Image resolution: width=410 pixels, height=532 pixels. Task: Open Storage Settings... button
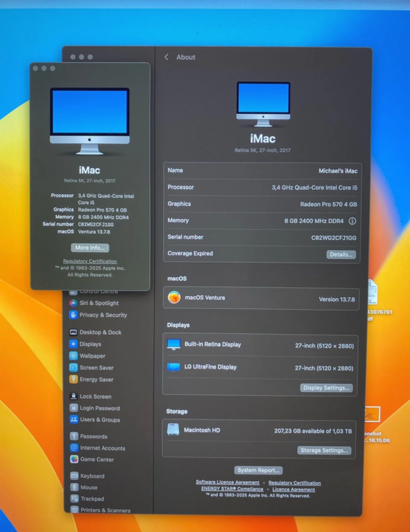click(324, 450)
